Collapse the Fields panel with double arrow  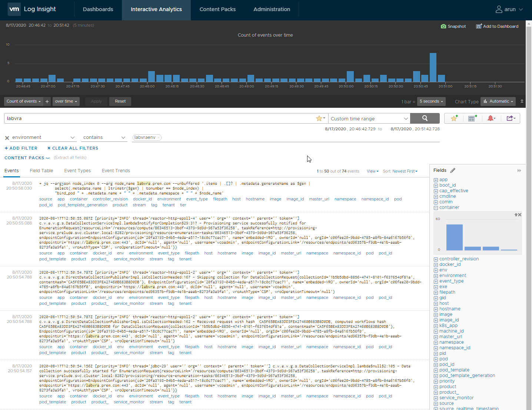(519, 170)
